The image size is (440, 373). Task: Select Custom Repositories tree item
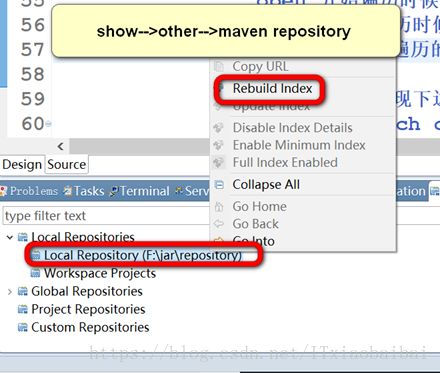tap(90, 327)
